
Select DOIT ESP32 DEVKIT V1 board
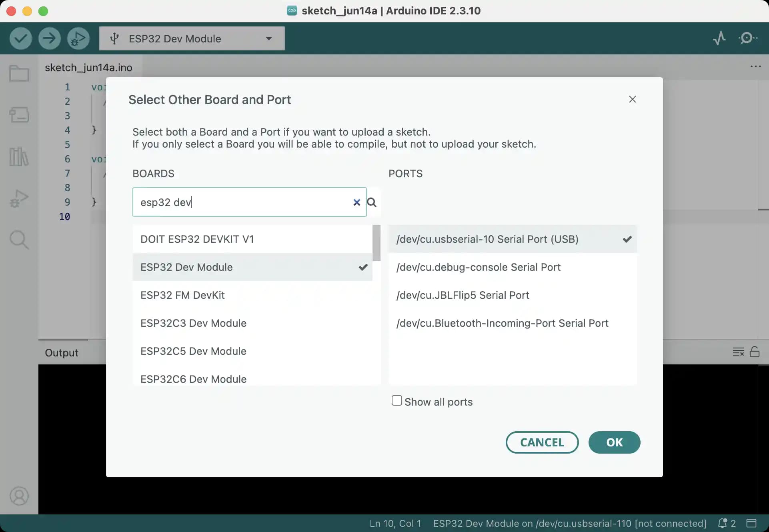pos(252,239)
